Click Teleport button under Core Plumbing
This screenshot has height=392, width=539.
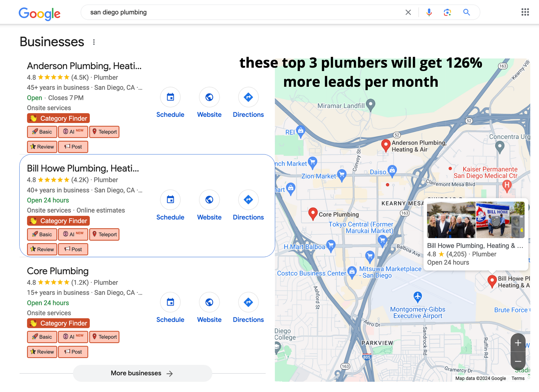click(104, 337)
